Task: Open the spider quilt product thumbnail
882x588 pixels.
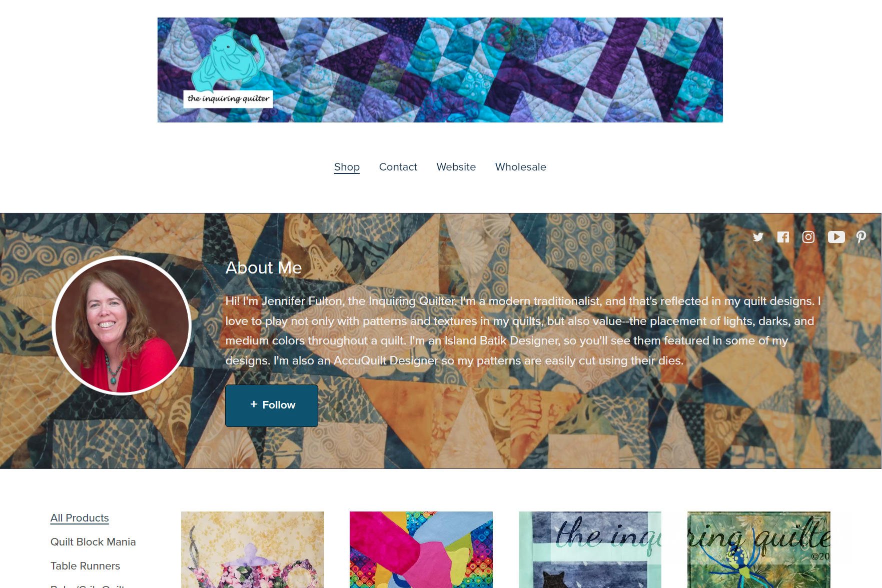Action: tap(759, 549)
